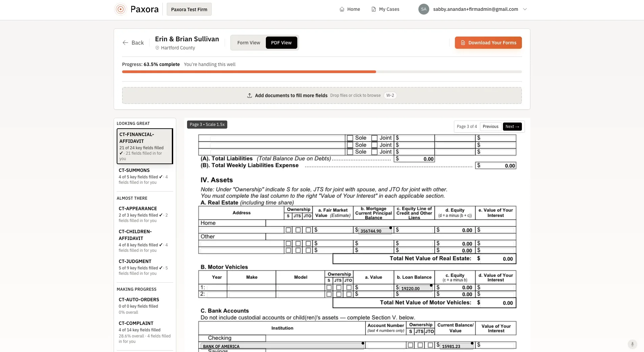The image size is (644, 352).
Task: Check Sole in the row above Total Liabilities
Action: click(350, 152)
